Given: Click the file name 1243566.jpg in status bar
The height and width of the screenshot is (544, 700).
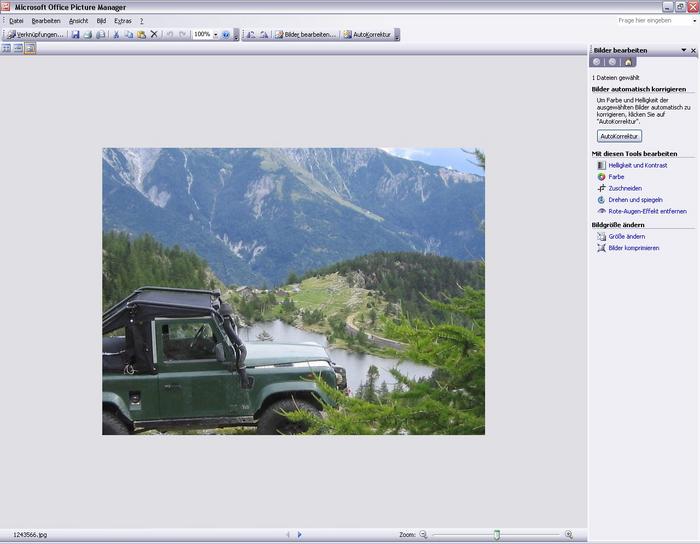Looking at the screenshot, I should pos(30,535).
